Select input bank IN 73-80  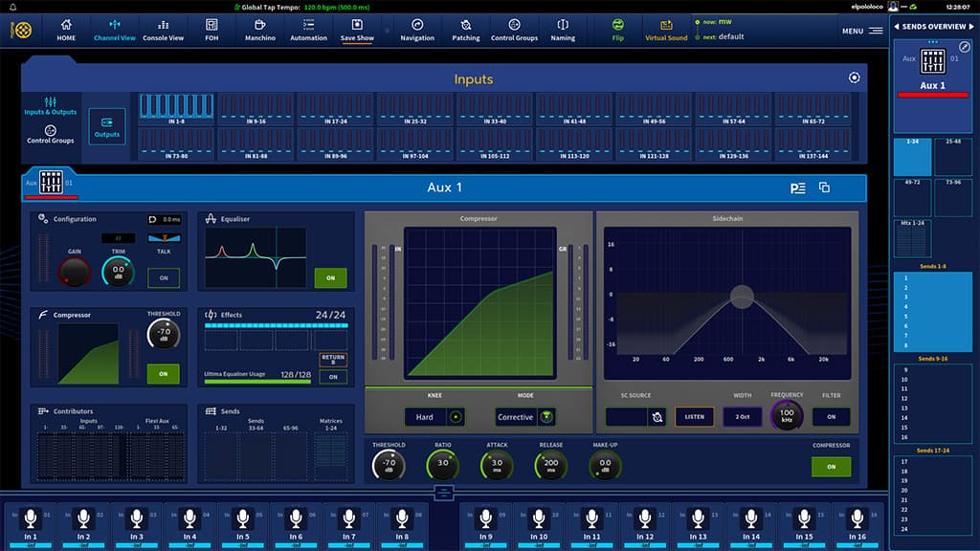tap(176, 144)
